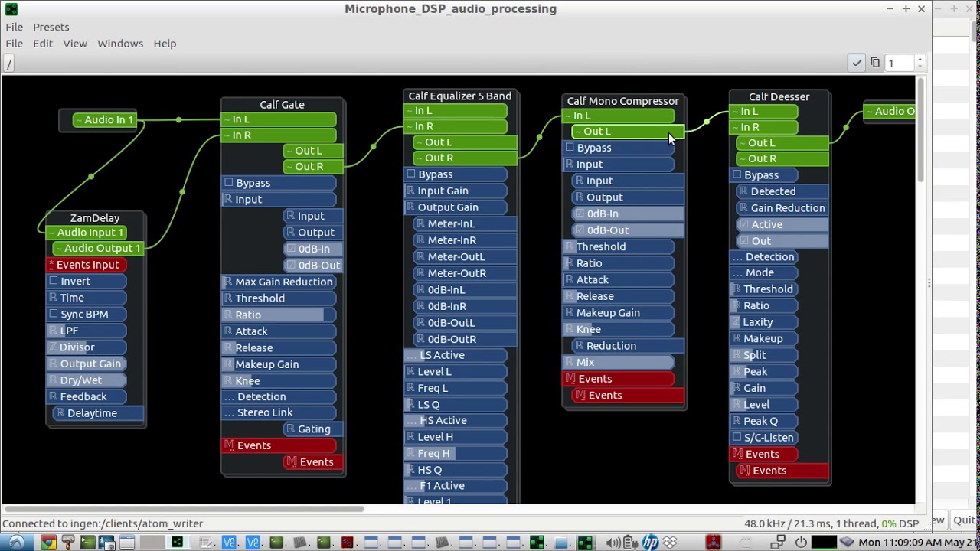Click the Reduction port on Calf Mono Compressor
This screenshot has height=551, width=980.
click(628, 346)
